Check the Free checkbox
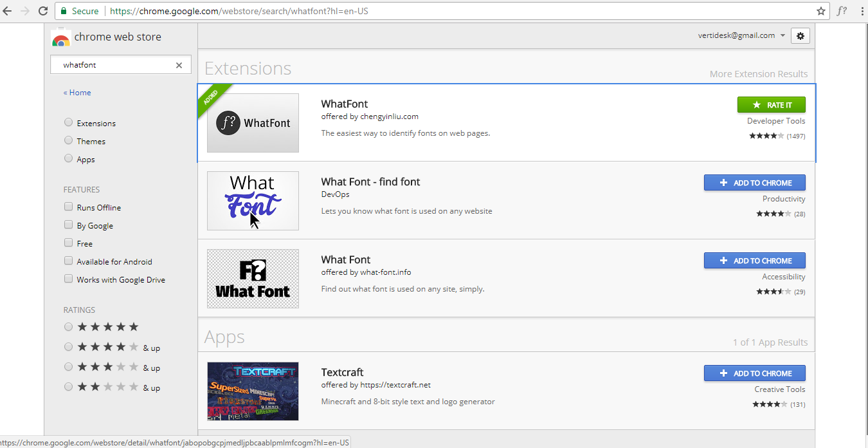Screen dimensions: 868x448 coord(68,243)
